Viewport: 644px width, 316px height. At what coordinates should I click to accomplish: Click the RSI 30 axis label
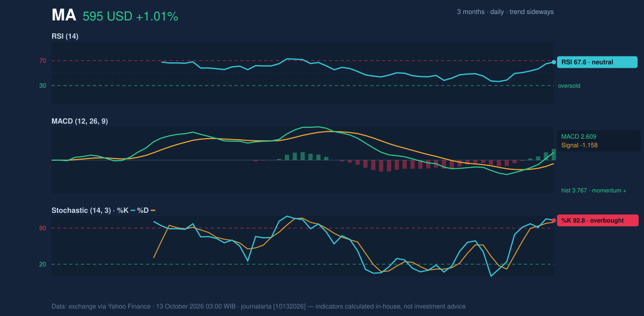click(42, 85)
